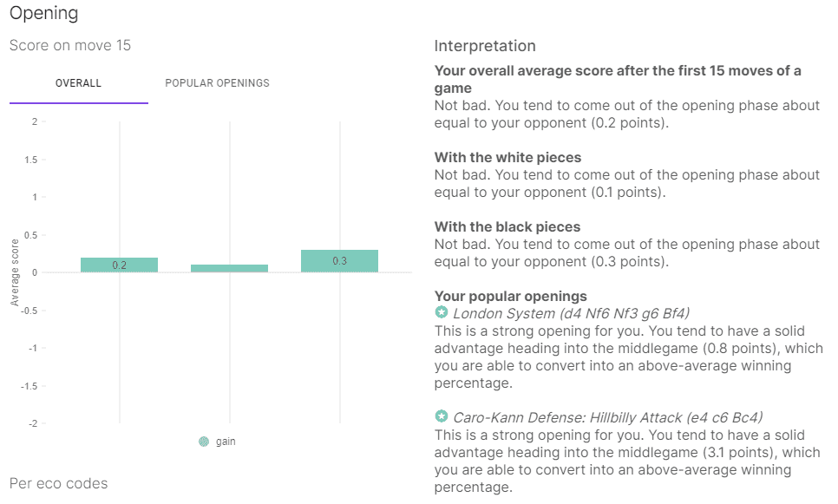The width and height of the screenshot is (838, 504).
Task: Click the unlabeled middle white-pieces bar
Action: point(229,268)
